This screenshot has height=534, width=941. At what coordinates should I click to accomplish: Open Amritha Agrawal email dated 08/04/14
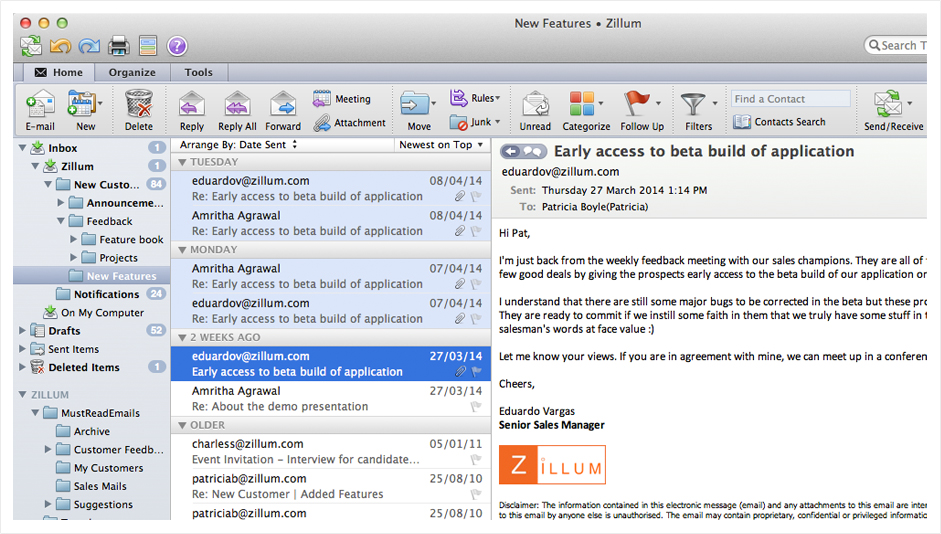click(331, 223)
